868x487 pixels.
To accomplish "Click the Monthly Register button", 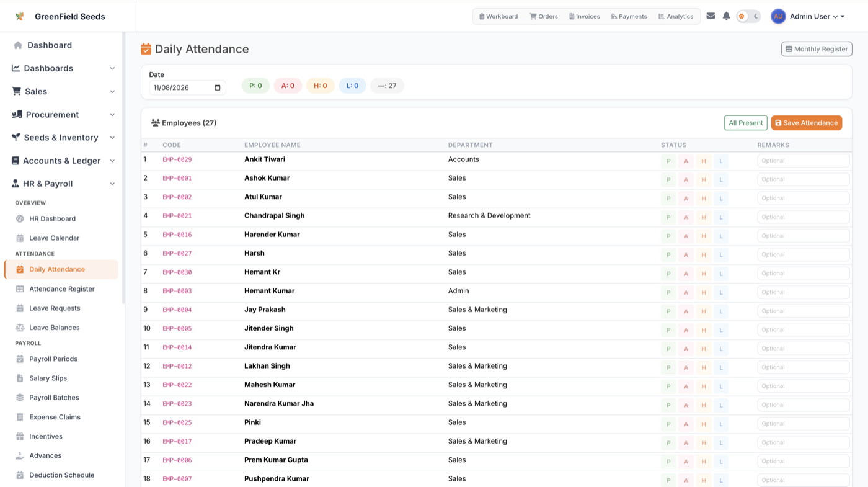I will (x=817, y=49).
